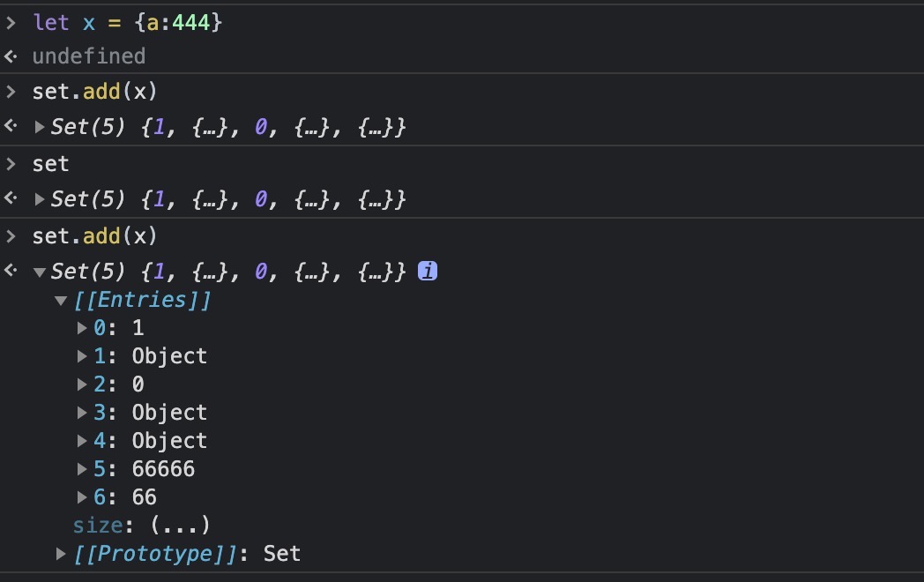
Task: Expand the Set(5) result under first set.add(x)
Action: click(x=39, y=127)
